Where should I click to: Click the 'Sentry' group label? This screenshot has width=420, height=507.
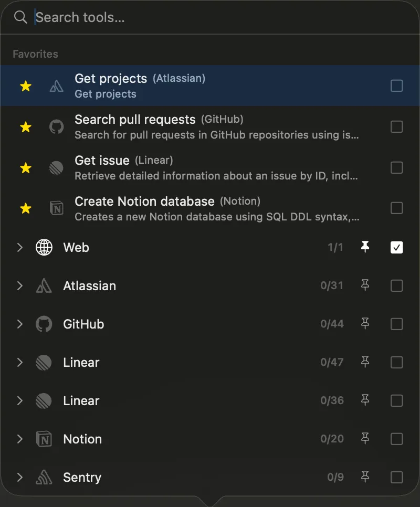click(x=82, y=478)
